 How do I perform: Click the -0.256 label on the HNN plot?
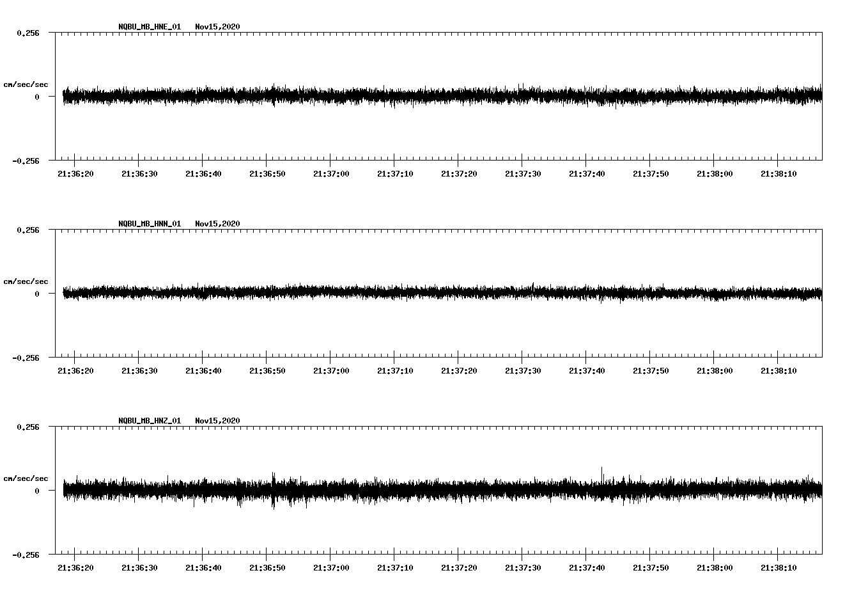(27, 359)
